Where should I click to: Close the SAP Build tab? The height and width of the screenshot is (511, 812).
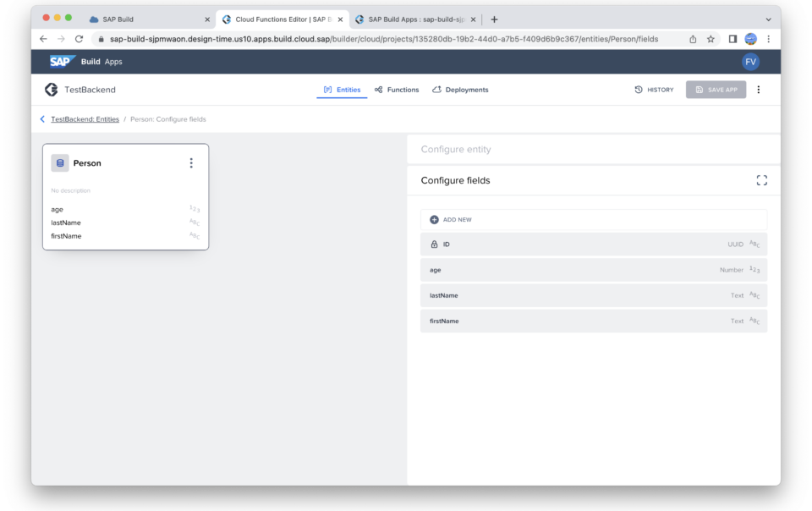[207, 19]
